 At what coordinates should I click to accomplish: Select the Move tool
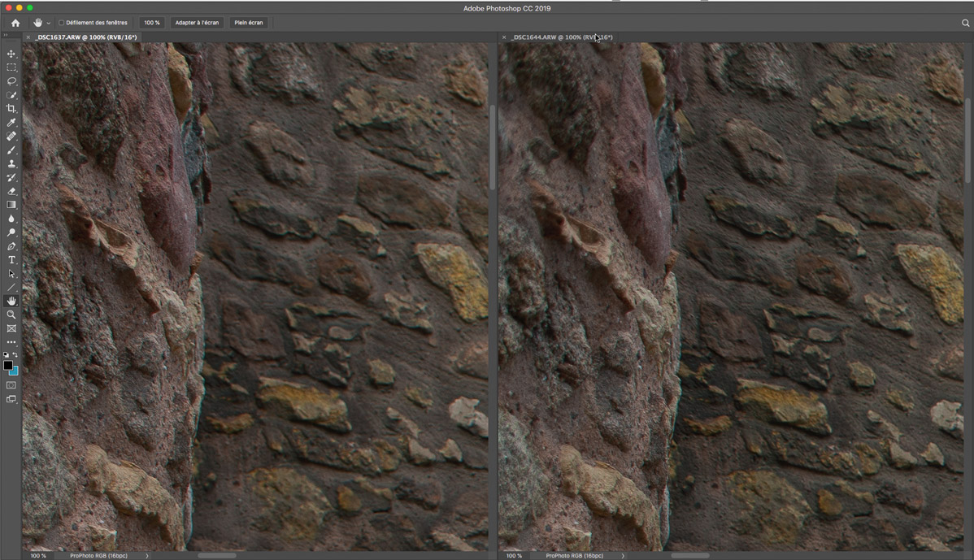(x=11, y=54)
